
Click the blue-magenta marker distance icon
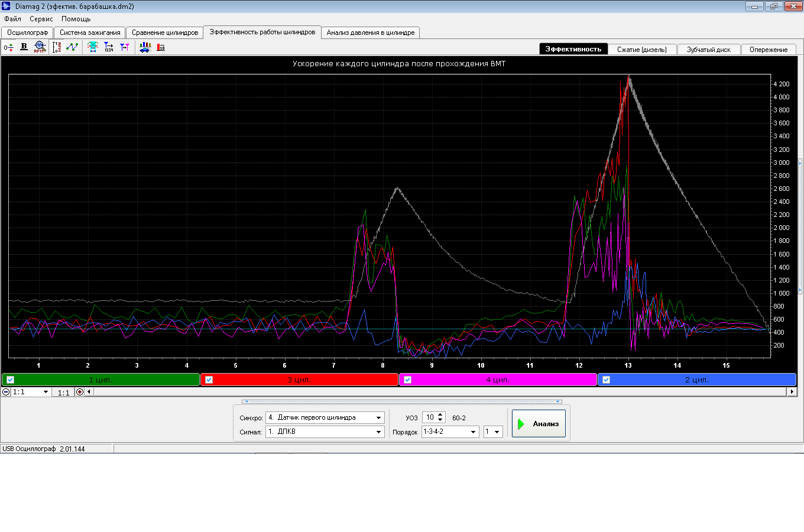[x=125, y=47]
